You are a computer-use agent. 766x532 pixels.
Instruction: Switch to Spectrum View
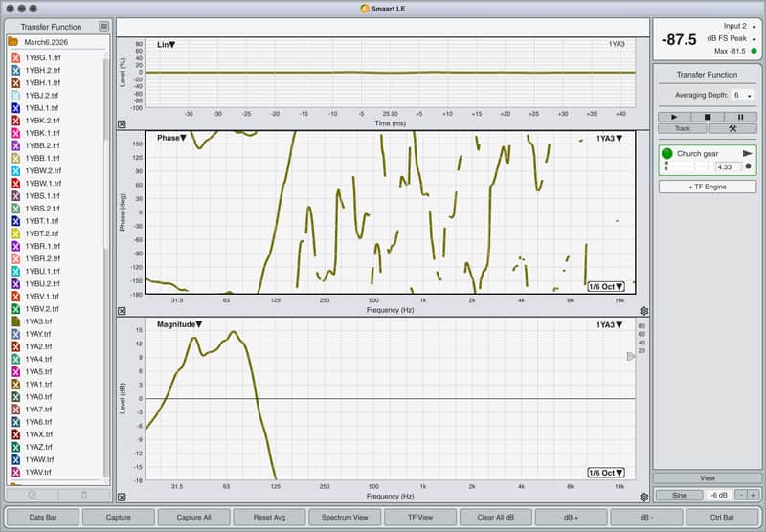click(x=345, y=517)
